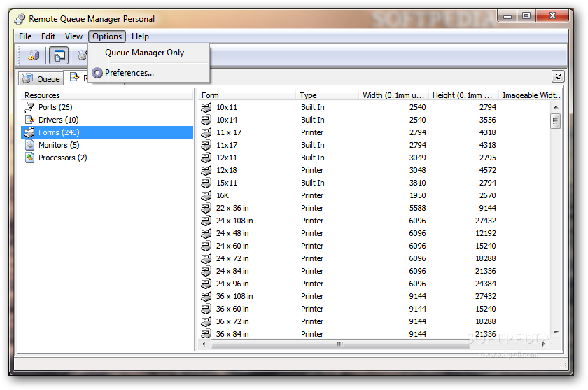The height and width of the screenshot is (390, 588).
Task: Click the Preferences gear icon
Action: tap(97, 73)
